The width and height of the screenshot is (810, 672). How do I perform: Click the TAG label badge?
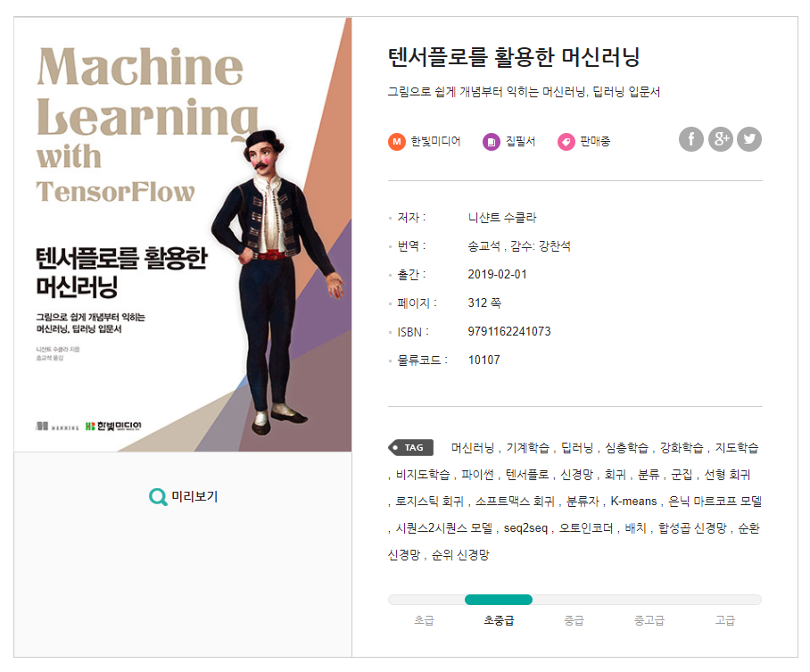(x=410, y=448)
